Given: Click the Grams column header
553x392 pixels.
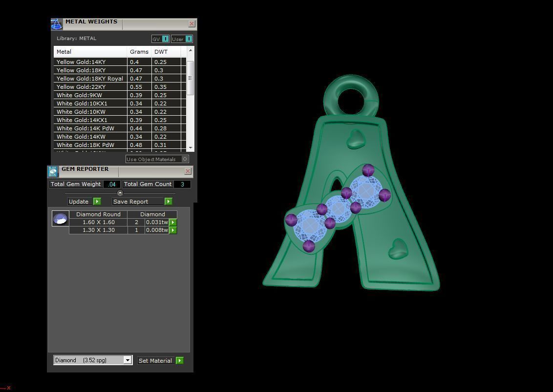Looking at the screenshot, I should click(139, 51).
